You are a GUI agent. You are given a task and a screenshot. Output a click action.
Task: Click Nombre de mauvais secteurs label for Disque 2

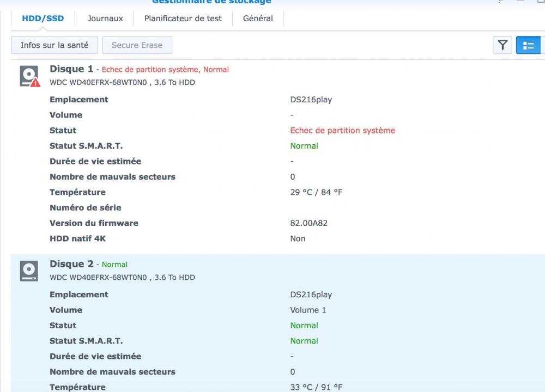coord(113,372)
